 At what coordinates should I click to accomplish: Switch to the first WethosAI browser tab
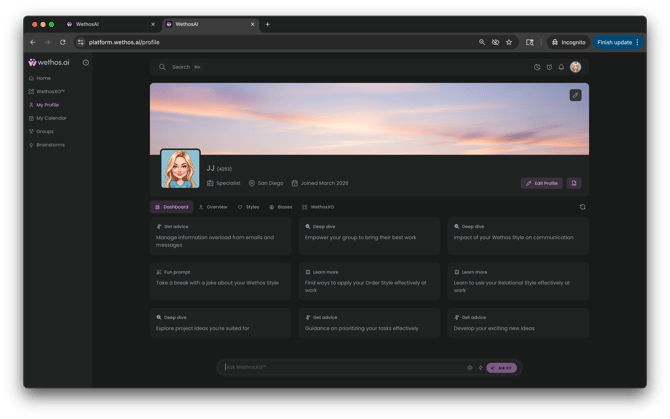click(109, 24)
